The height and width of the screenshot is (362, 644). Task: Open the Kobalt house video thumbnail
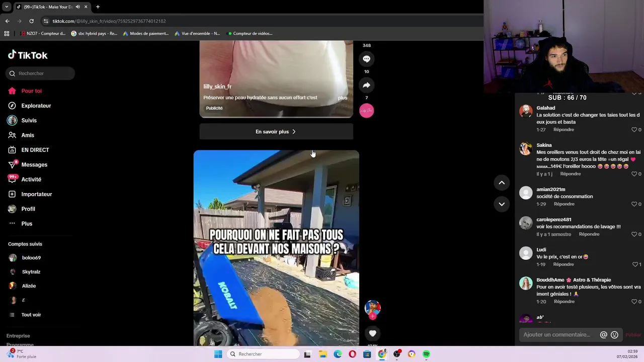point(276,248)
